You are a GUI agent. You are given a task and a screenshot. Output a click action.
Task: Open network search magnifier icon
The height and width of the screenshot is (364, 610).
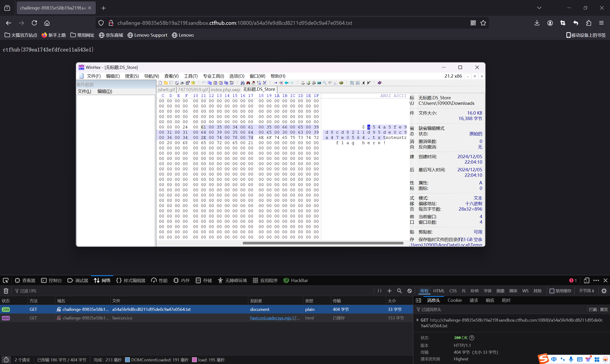tap(399, 291)
